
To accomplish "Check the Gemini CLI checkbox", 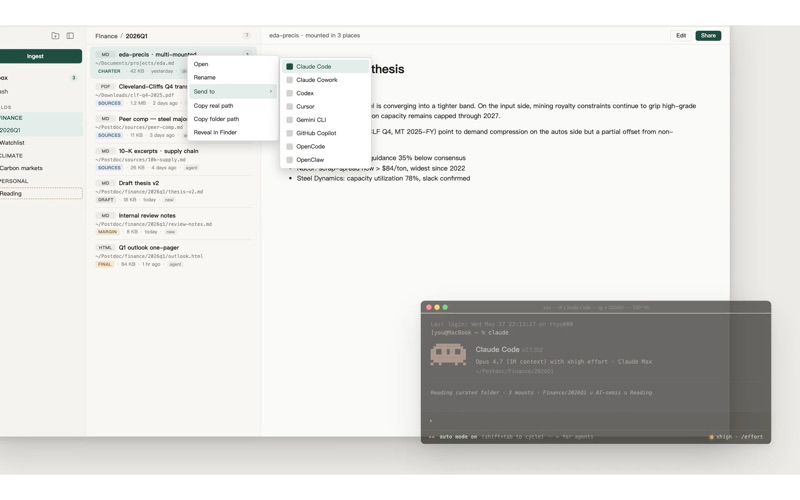I will point(289,120).
